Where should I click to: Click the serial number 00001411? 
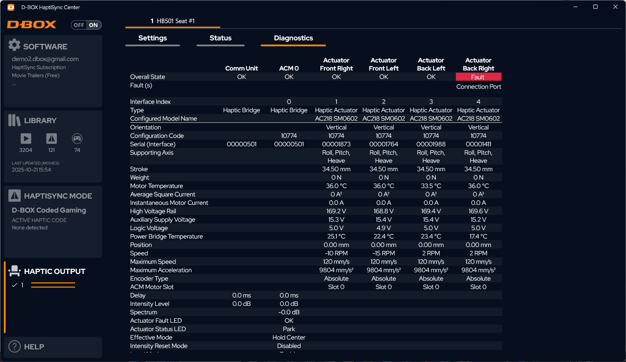pyautogui.click(x=478, y=144)
